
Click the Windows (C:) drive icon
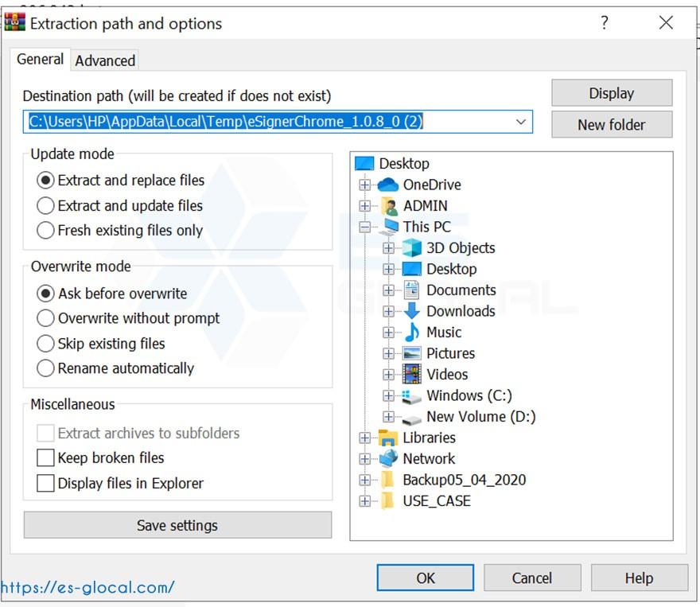coord(411,396)
